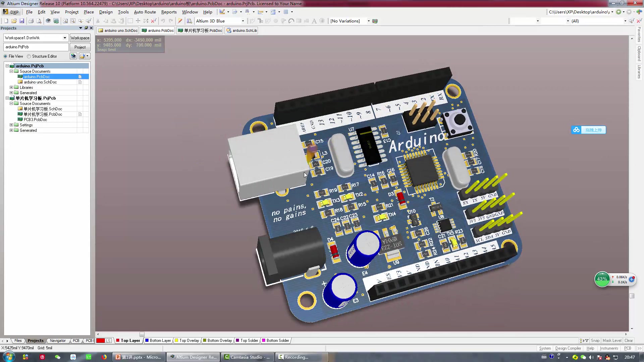
Task: Open the File menu
Action: (x=29, y=12)
